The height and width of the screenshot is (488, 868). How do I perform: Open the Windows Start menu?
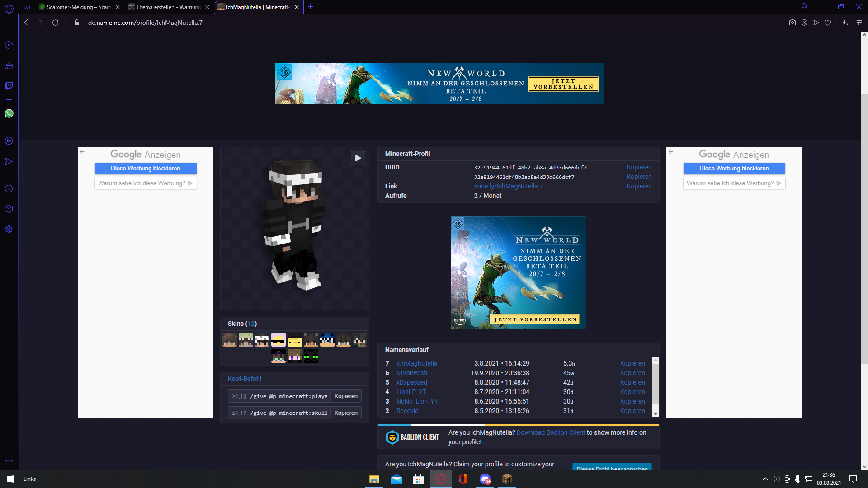(x=11, y=479)
